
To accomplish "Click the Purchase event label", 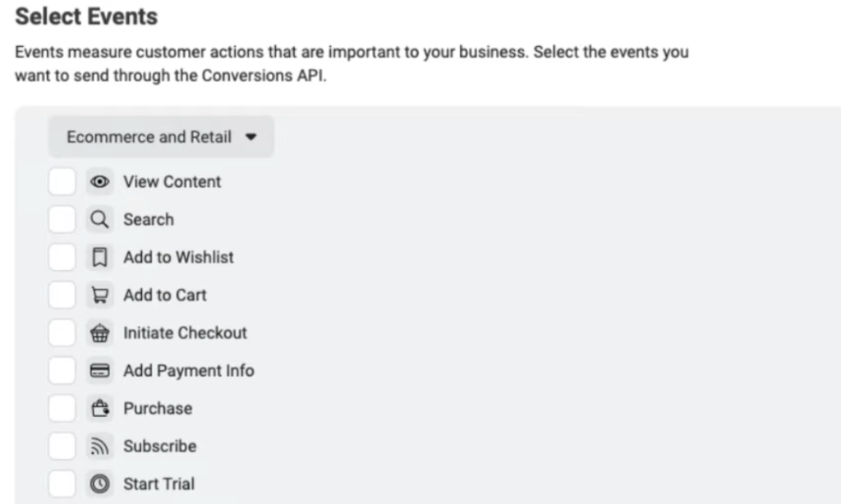I will pyautogui.click(x=158, y=409).
